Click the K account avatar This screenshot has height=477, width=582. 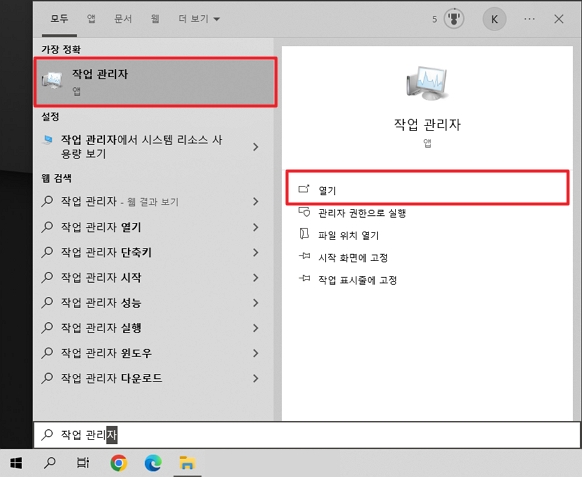pos(494,19)
